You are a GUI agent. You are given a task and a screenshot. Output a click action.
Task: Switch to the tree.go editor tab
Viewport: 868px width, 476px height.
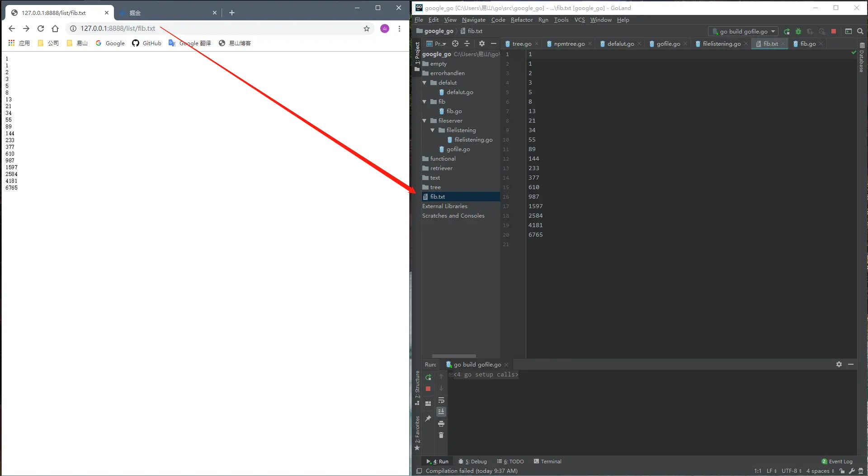click(x=521, y=44)
